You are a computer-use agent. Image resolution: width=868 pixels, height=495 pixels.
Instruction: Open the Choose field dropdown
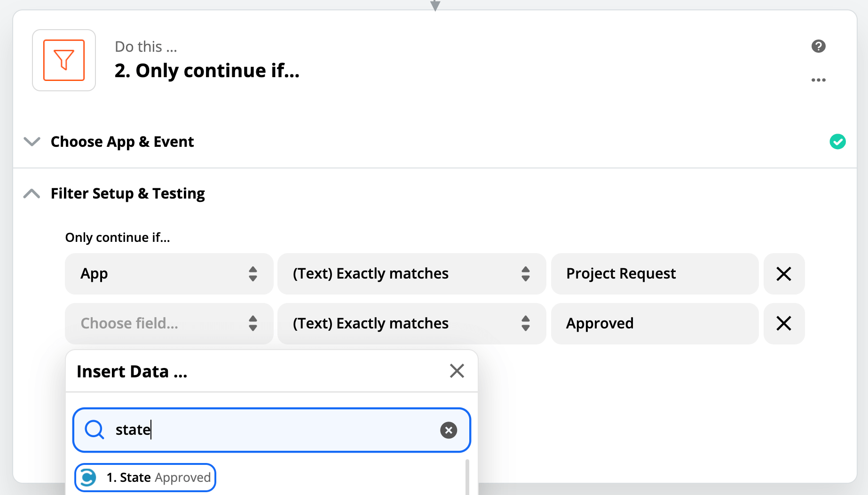tap(169, 324)
